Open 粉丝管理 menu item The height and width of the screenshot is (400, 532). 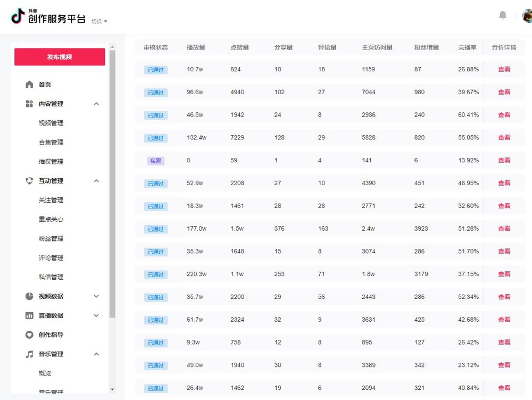coord(51,238)
